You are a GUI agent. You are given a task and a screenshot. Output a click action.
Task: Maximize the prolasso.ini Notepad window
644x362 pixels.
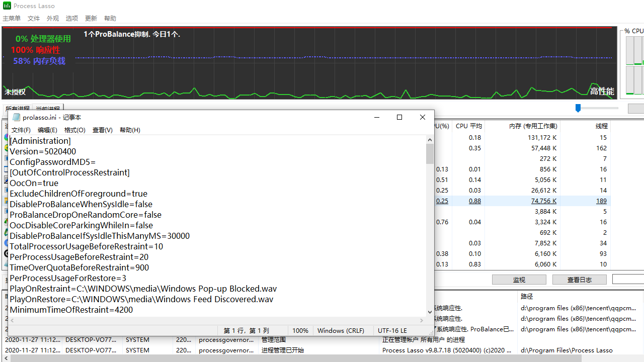pyautogui.click(x=399, y=117)
